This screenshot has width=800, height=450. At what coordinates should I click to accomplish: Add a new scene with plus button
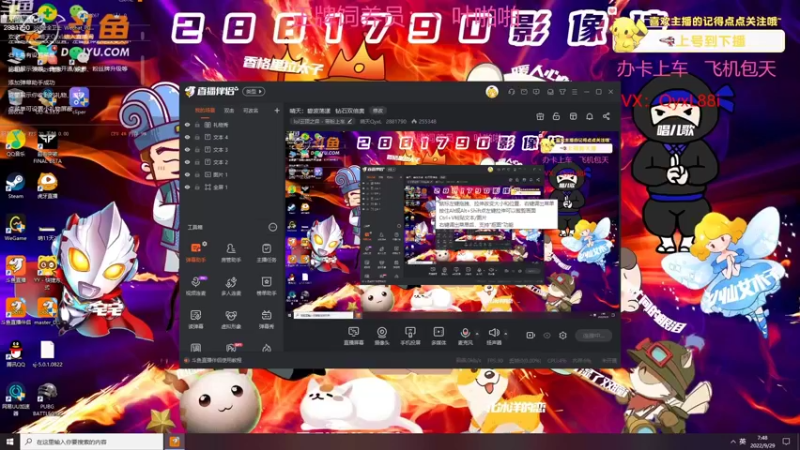click(x=277, y=110)
